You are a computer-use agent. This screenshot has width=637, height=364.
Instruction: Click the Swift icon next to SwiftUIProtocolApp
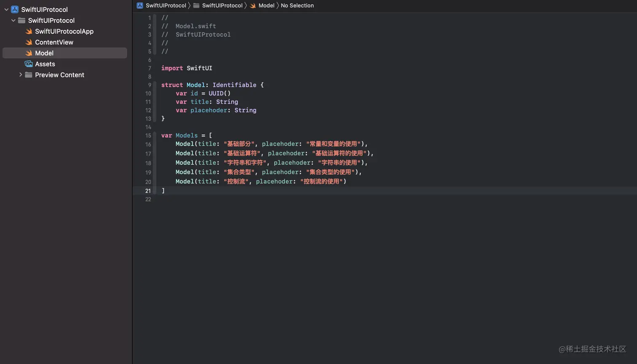pos(29,31)
